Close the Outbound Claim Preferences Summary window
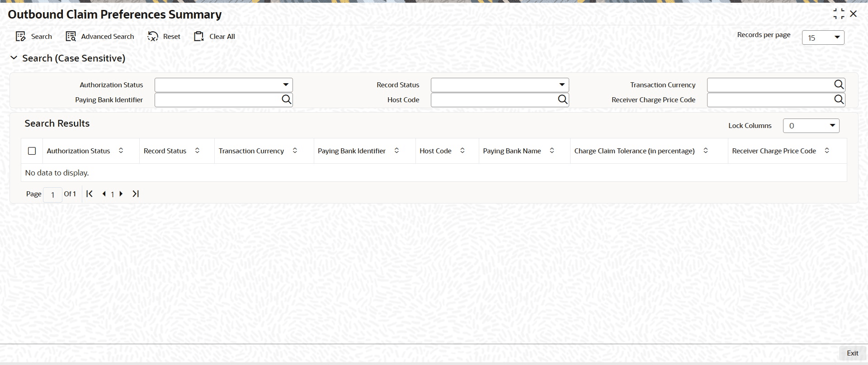Screen dimensions: 868x365 pyautogui.click(x=853, y=14)
